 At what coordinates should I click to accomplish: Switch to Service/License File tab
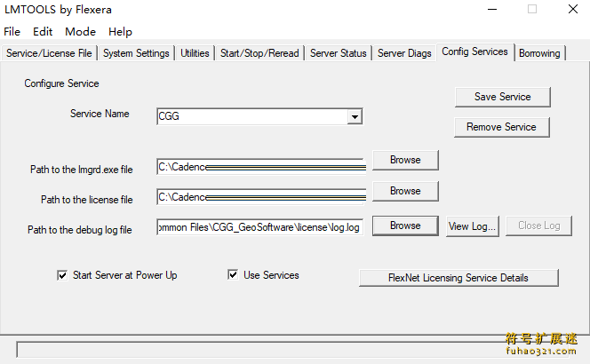pos(49,53)
